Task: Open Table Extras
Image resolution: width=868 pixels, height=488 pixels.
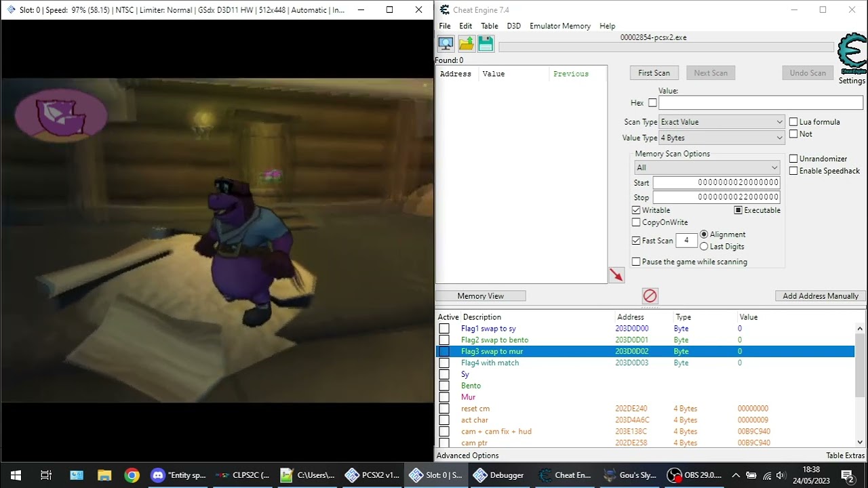Action: [x=845, y=455]
